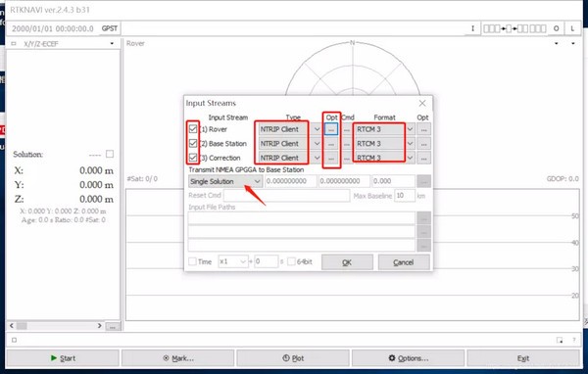Screen dimensions: 588x374
Task: Click question mark help icon in status bar
Action: pos(573,340)
